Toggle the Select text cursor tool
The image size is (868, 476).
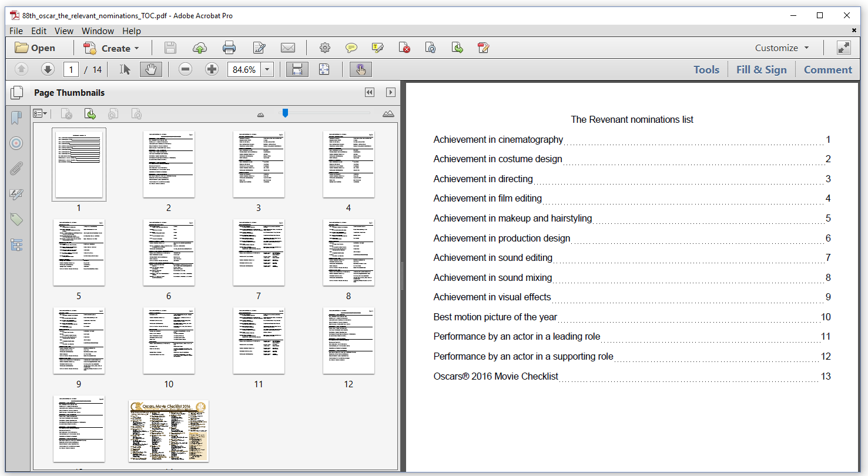(x=125, y=69)
